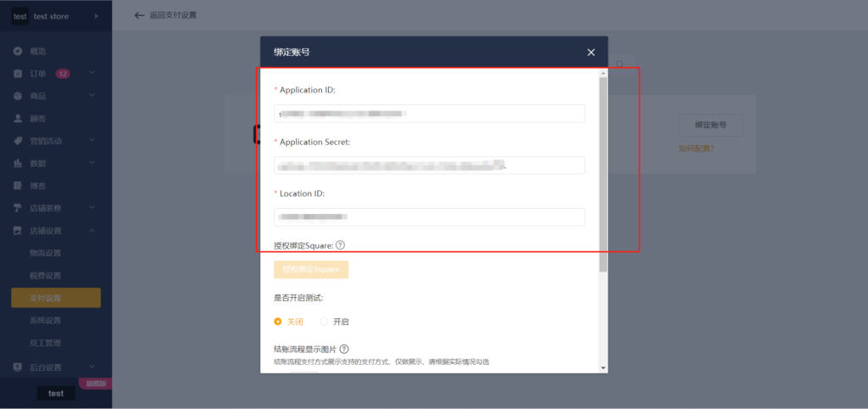This screenshot has height=409, width=868.
Task: Click the help icon beside 授权绑定Square
Action: [x=341, y=245]
